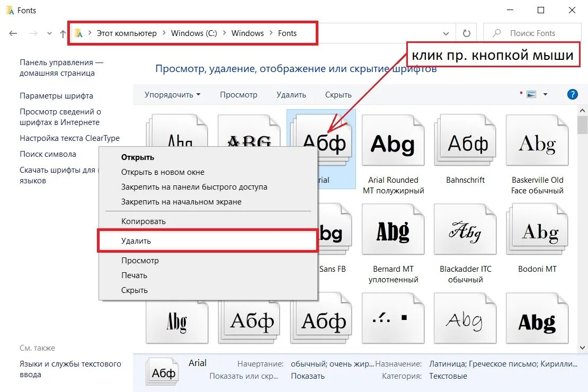
Task: Open Поиск символа link
Action: (x=48, y=154)
